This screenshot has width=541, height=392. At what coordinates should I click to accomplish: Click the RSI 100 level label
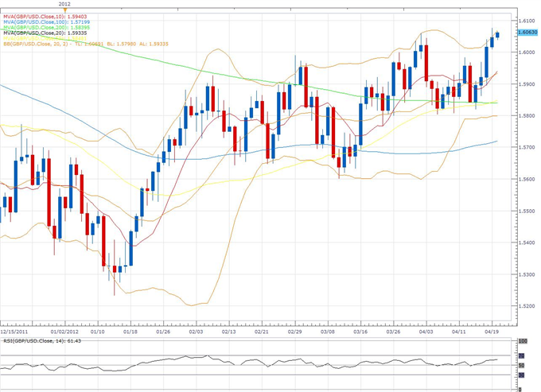click(x=523, y=341)
